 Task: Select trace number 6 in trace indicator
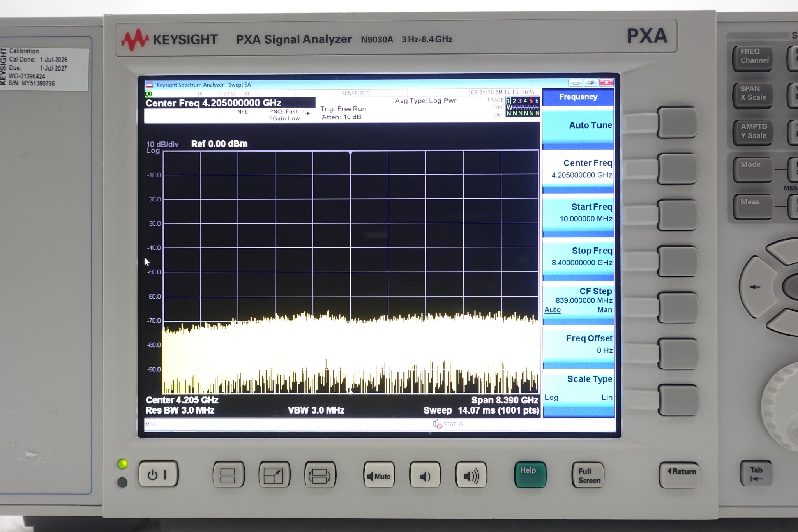[x=537, y=101]
